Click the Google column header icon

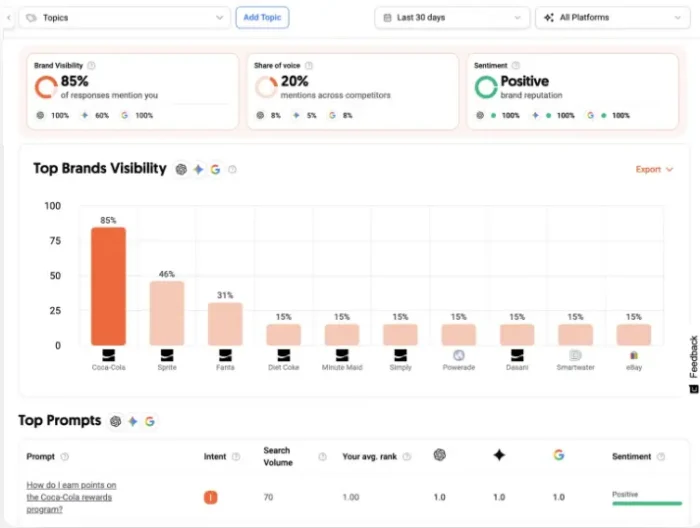[x=559, y=455]
